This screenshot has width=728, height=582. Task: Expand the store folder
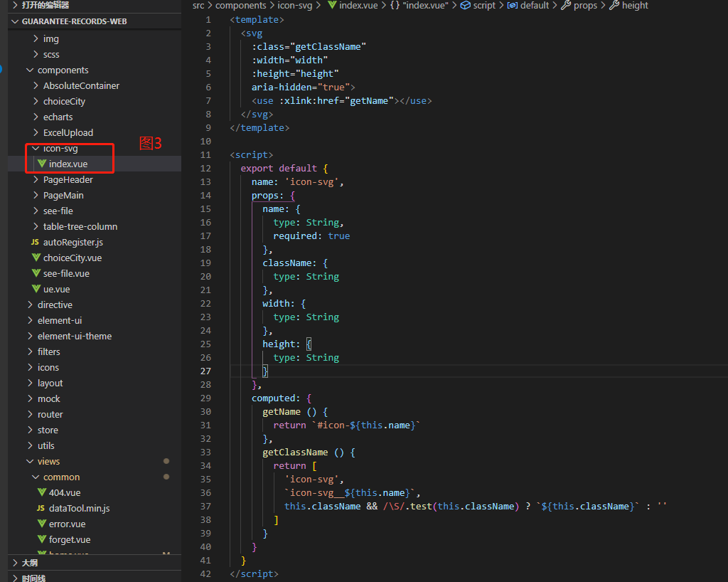point(30,430)
